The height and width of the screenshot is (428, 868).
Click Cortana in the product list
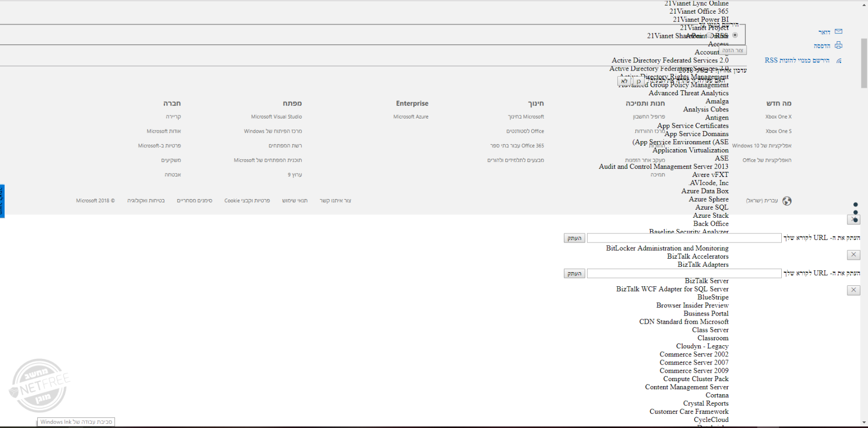(717, 395)
